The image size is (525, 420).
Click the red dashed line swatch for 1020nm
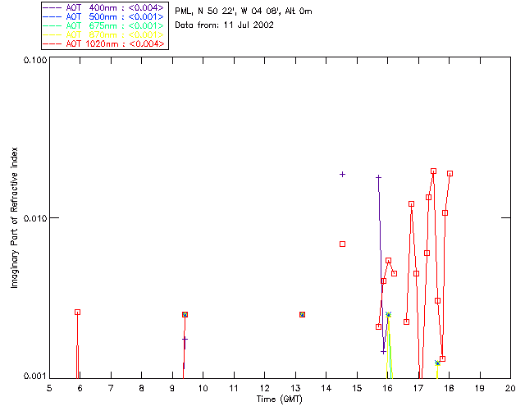pyautogui.click(x=52, y=43)
